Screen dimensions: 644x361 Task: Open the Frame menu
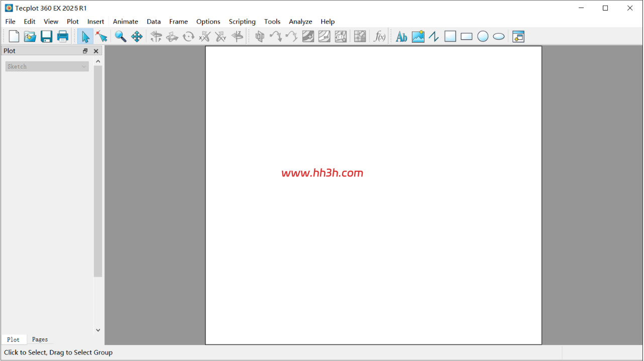pyautogui.click(x=178, y=22)
